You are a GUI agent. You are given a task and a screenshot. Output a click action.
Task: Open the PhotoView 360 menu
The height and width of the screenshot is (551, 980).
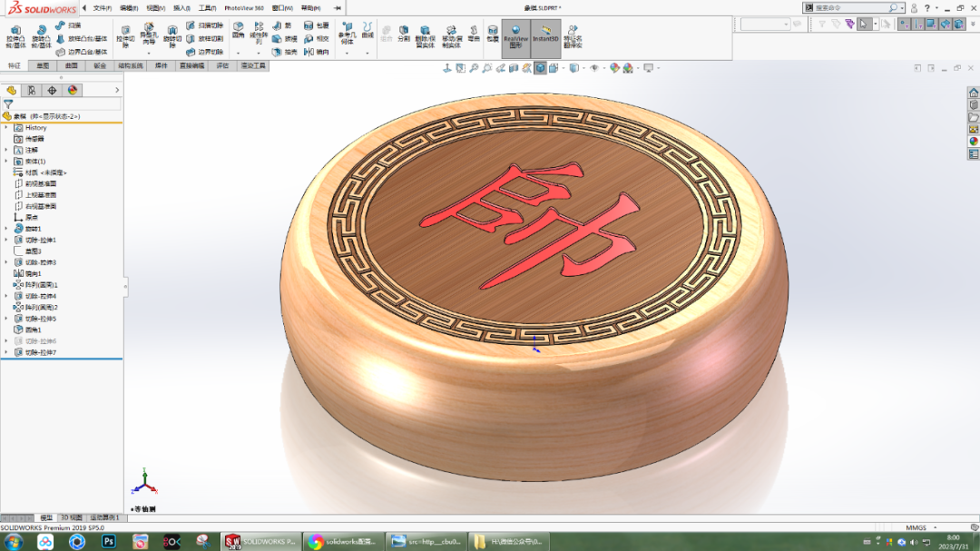click(x=244, y=8)
